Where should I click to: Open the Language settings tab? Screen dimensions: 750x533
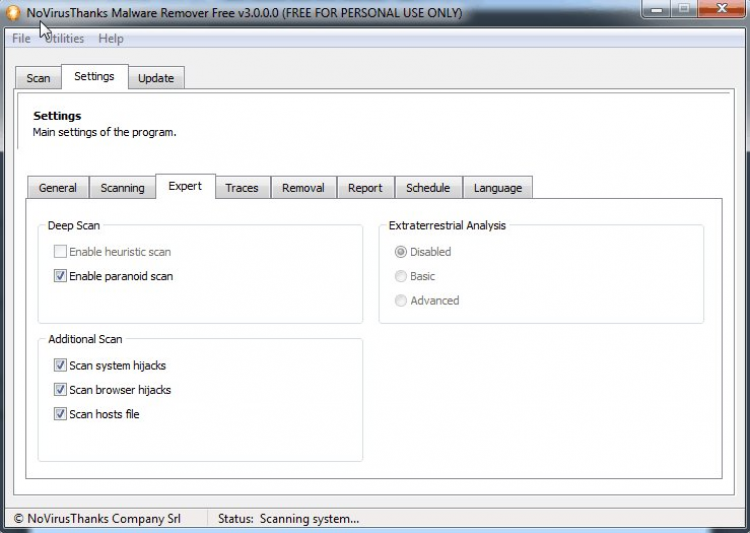(498, 188)
